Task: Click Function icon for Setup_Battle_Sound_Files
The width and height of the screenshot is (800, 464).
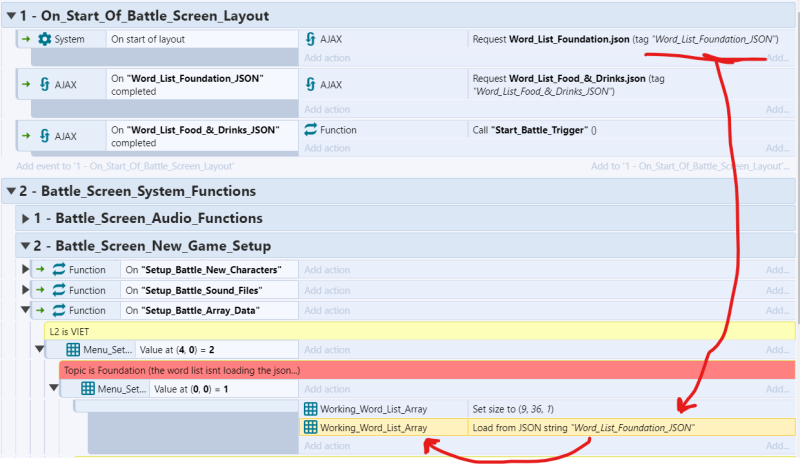Action: [x=58, y=290]
